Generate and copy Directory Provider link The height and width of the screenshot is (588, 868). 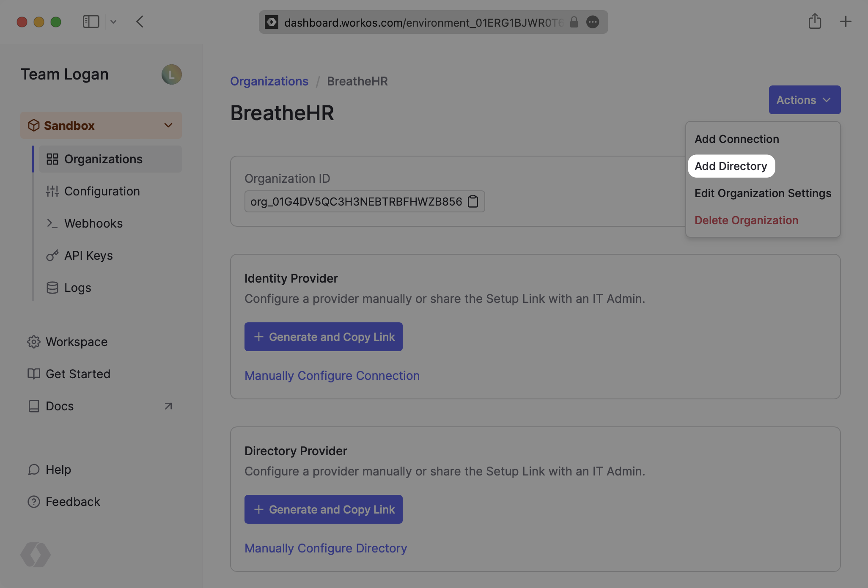tap(323, 509)
